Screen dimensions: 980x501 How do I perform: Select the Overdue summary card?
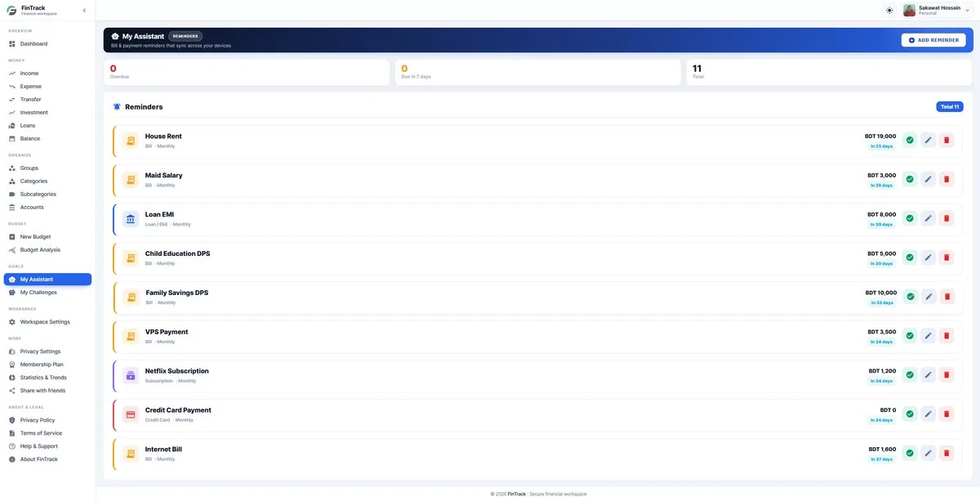click(247, 72)
